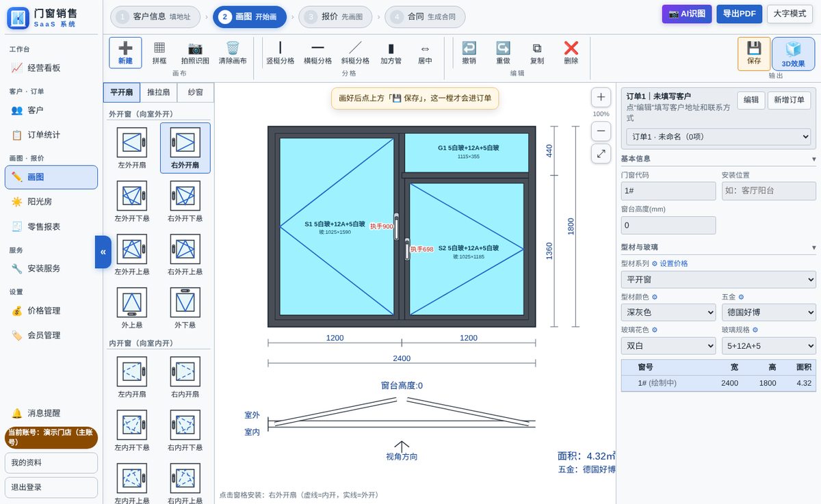
Task: Click the 导出PDF button
Action: [740, 14]
